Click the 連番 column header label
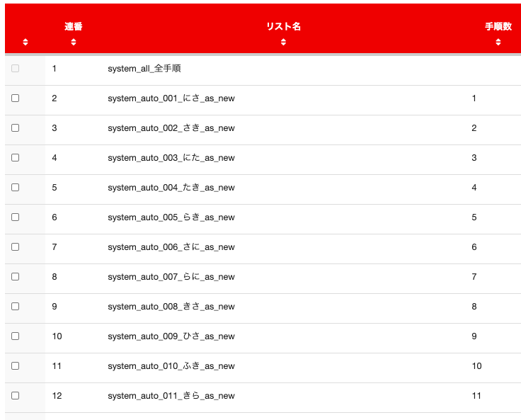This screenshot has width=521, height=420. [74, 26]
